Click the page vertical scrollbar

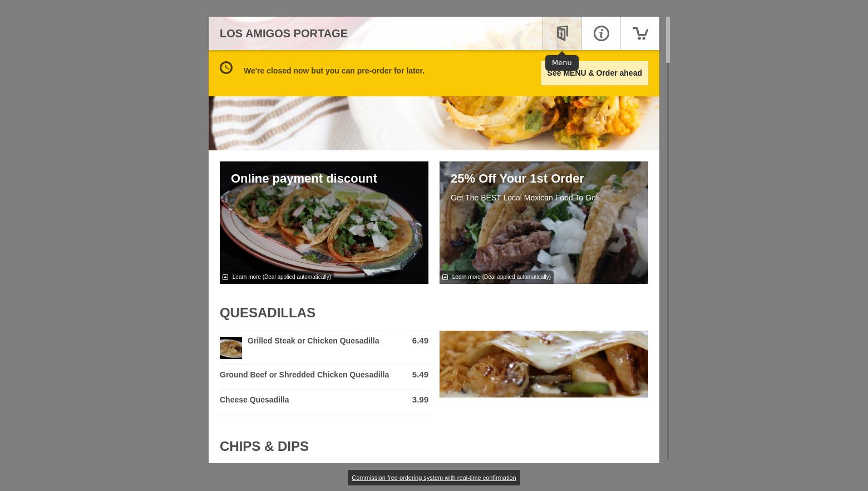click(668, 238)
